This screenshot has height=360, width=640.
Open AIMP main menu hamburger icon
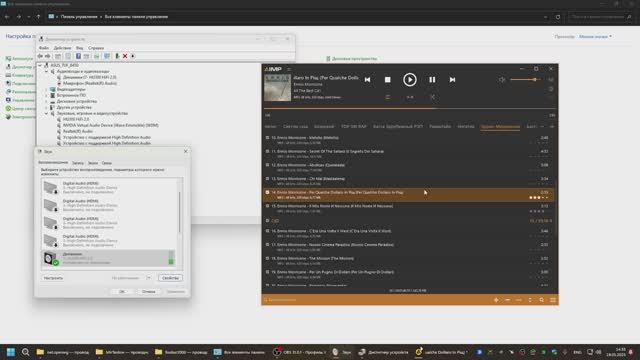pos(289,69)
